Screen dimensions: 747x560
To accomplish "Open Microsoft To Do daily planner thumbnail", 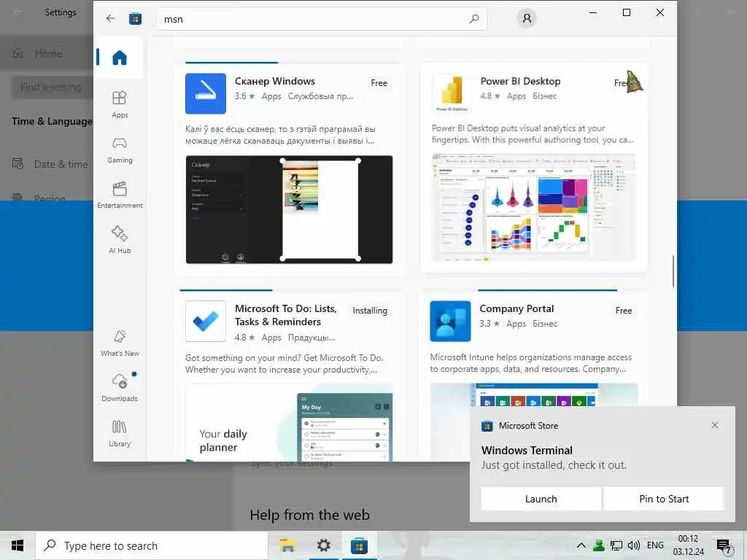I will point(289,422).
